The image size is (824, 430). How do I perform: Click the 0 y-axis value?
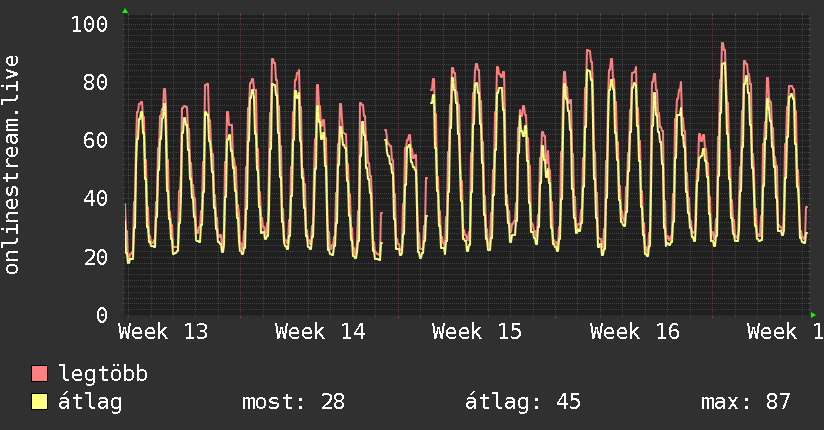[x=102, y=315]
